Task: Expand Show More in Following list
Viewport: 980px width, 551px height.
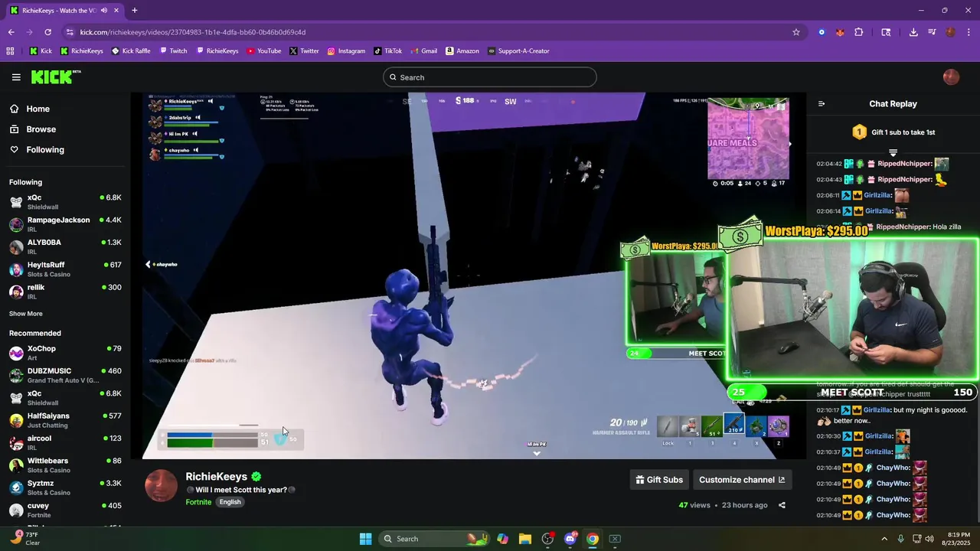Action: pos(26,314)
